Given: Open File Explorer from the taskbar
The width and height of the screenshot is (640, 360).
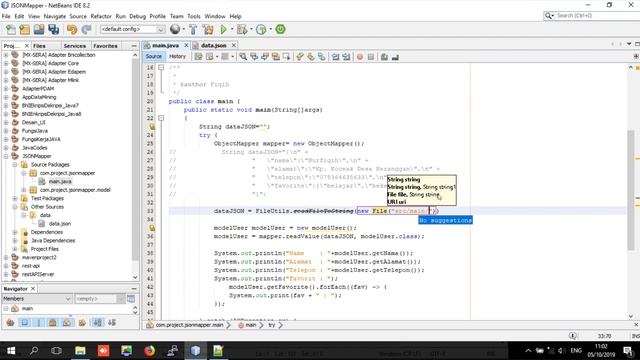Looking at the screenshot, I should 80,350.
